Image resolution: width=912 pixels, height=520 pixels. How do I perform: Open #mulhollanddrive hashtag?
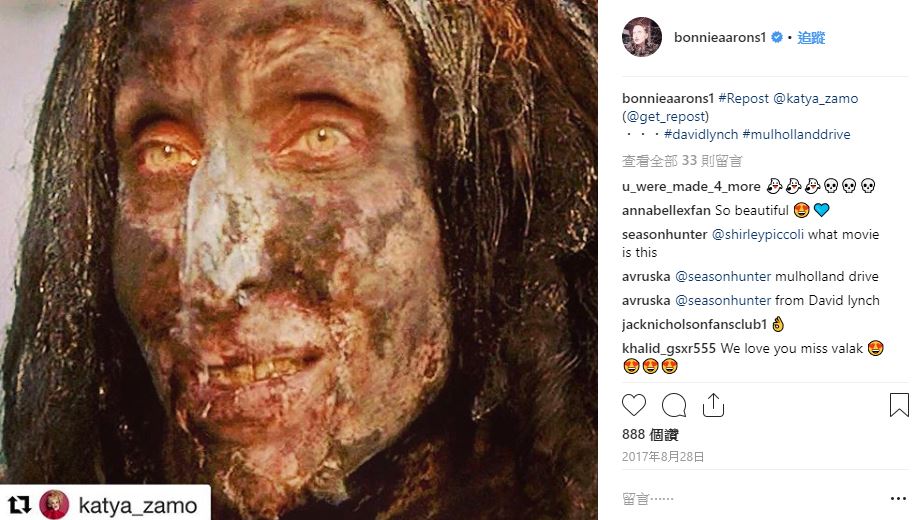point(796,135)
